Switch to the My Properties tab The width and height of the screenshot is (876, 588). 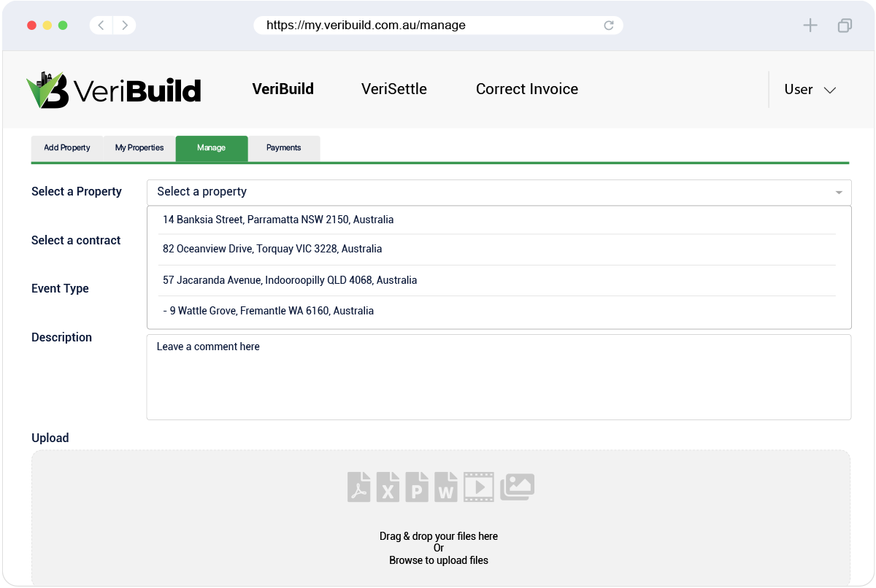139,148
